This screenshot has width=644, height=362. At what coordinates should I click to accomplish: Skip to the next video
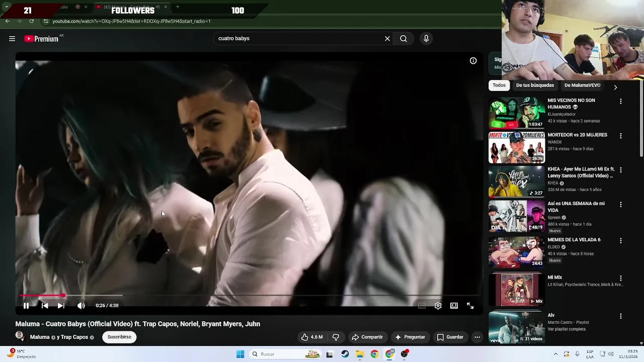[x=61, y=306]
